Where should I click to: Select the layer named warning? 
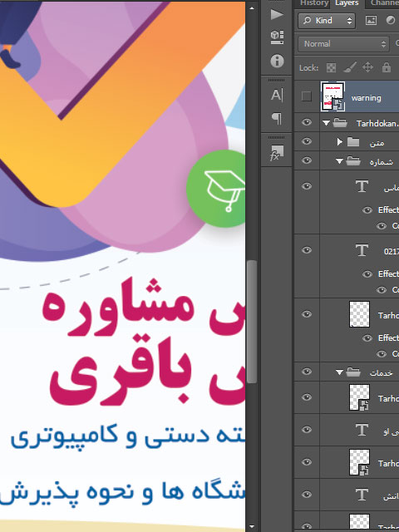[366, 98]
